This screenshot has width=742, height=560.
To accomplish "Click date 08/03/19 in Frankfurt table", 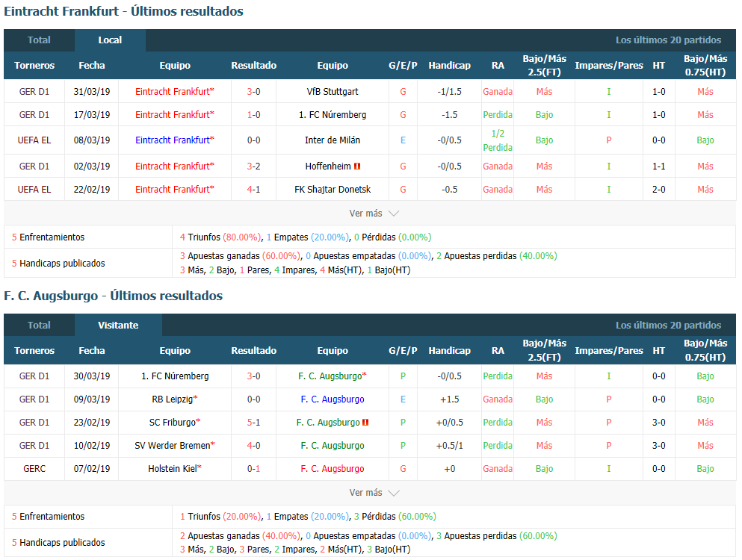I will 92,140.
